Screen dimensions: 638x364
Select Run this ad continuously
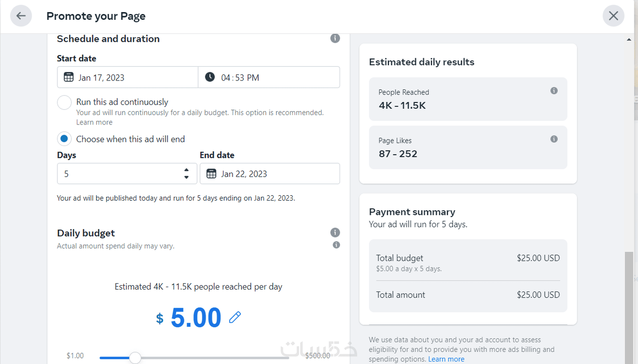(65, 102)
